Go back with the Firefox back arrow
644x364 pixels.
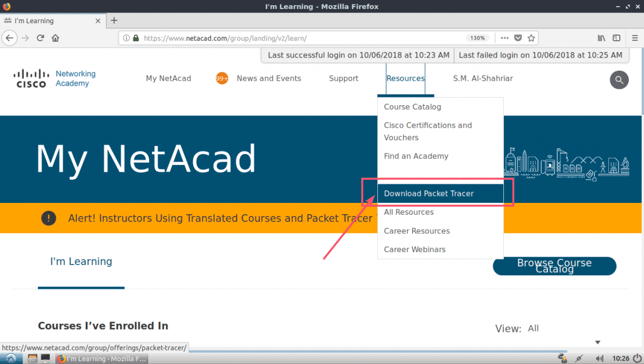(x=10, y=38)
